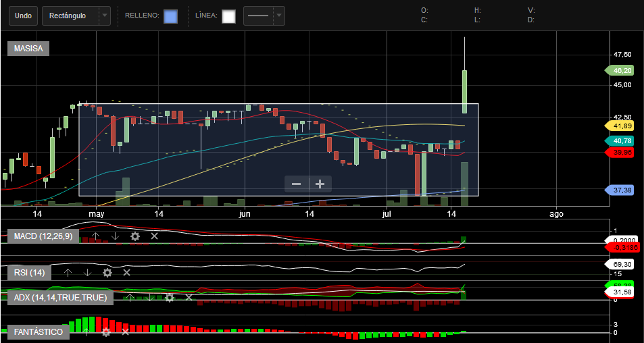Zoom out with the chart minus button

click(x=296, y=184)
